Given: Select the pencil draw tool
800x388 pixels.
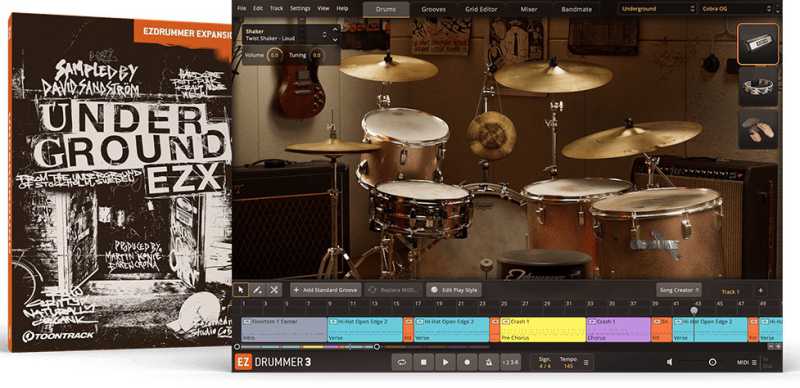Looking at the screenshot, I should click(x=258, y=290).
